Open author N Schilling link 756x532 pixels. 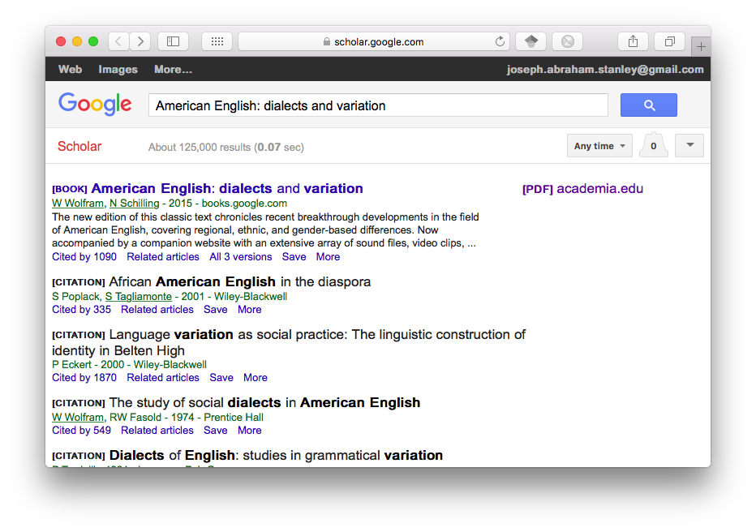(x=135, y=204)
